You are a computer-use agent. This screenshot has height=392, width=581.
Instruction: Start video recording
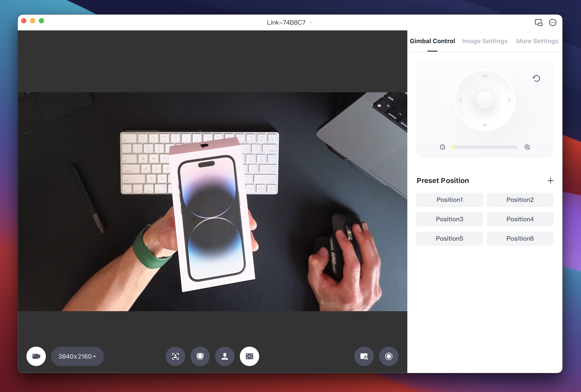tap(389, 357)
